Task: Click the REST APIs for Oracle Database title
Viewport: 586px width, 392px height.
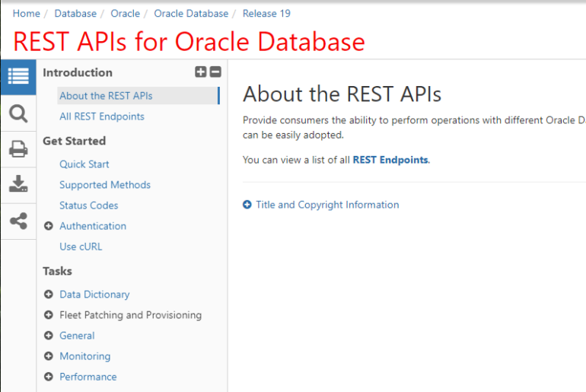Action: [189, 41]
